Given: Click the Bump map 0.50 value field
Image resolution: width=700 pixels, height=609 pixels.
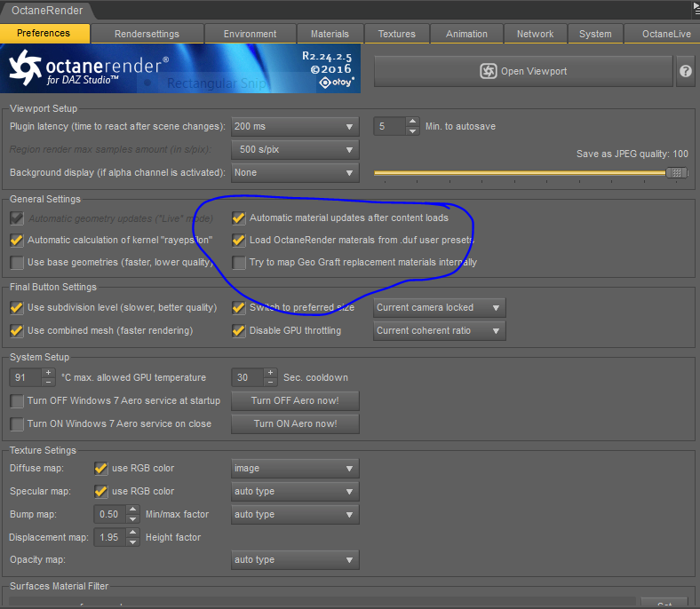Looking at the screenshot, I should (110, 514).
